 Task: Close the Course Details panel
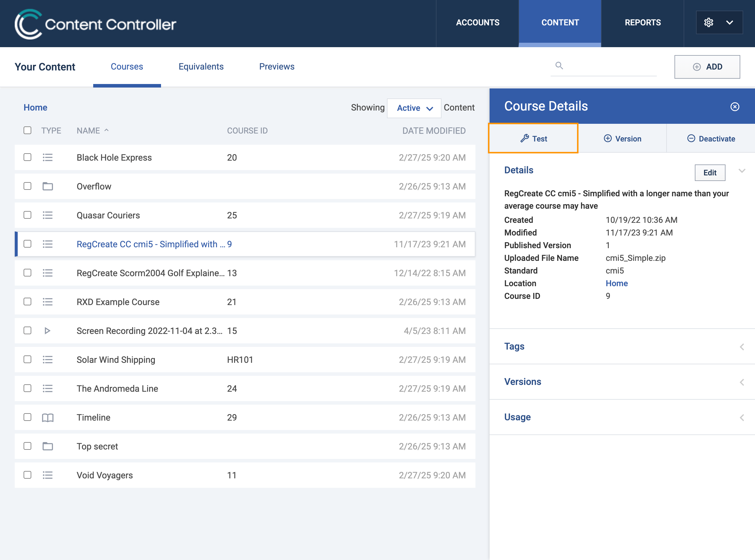click(x=735, y=107)
